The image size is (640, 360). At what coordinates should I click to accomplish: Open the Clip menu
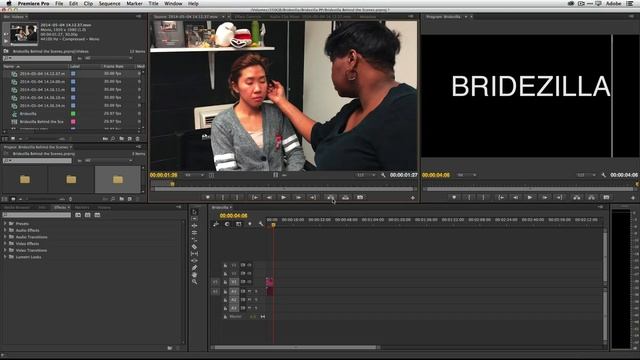click(88, 3)
